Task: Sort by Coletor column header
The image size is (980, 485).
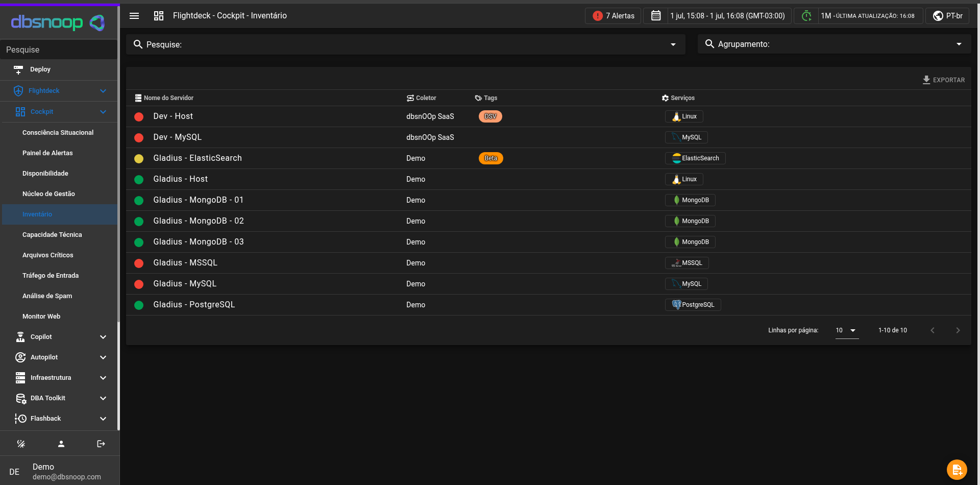Action: [x=422, y=98]
